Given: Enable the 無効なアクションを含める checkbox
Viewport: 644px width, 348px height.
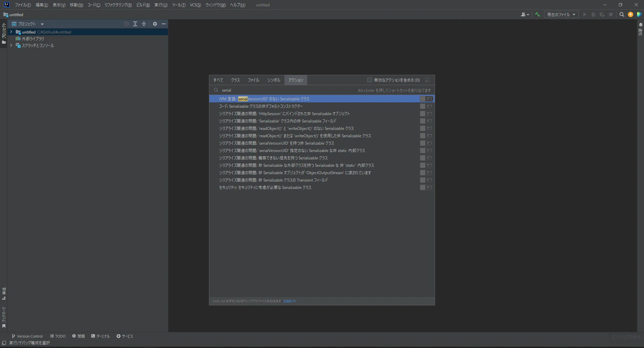Looking at the screenshot, I should 370,80.
